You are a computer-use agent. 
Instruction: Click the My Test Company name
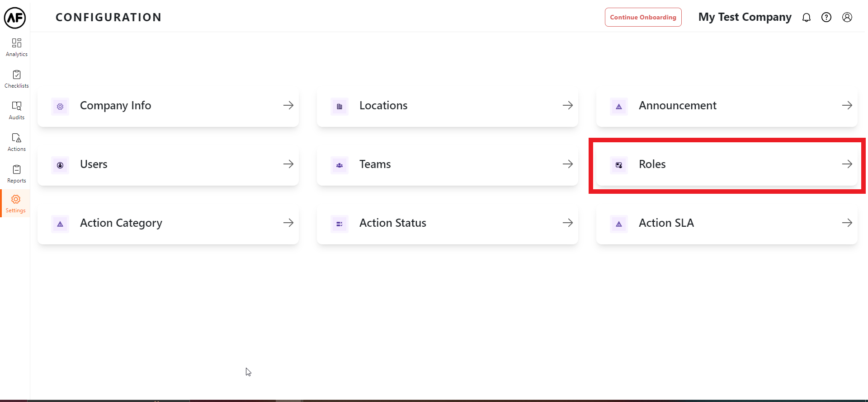click(745, 17)
